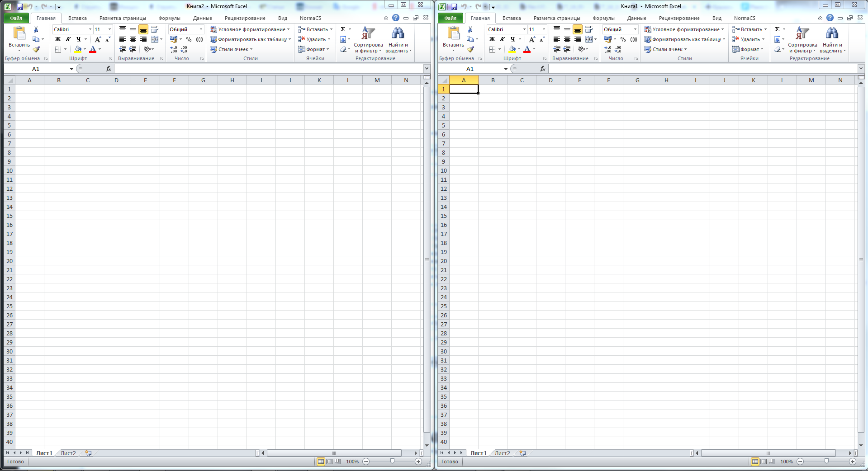Viewport: 868px width, 471px height.
Task: Open Name Box dropdown in Книга2
Action: coord(71,69)
